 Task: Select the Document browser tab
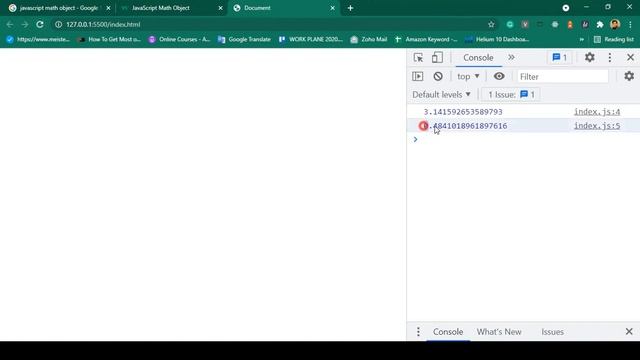pyautogui.click(x=257, y=8)
